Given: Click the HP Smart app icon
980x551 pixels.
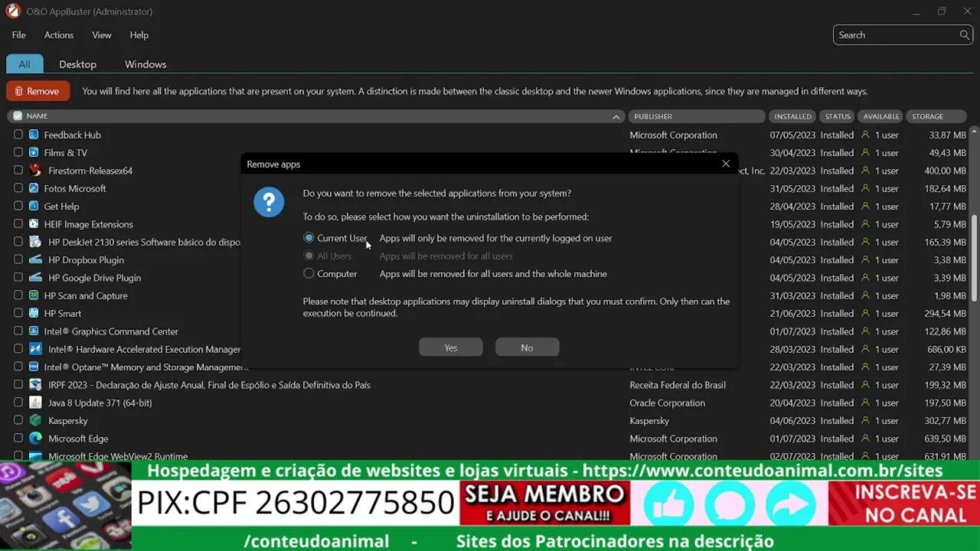Looking at the screenshot, I should [34, 313].
